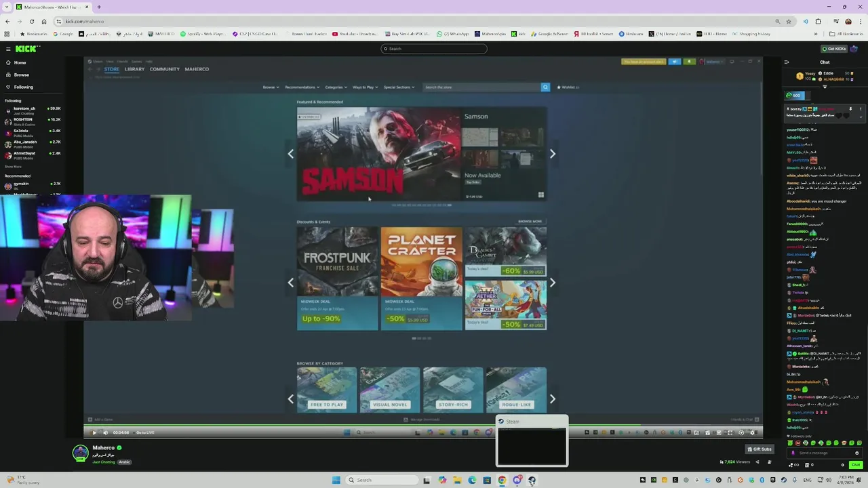Focus the Kick search field
868x488 pixels.
[434, 49]
